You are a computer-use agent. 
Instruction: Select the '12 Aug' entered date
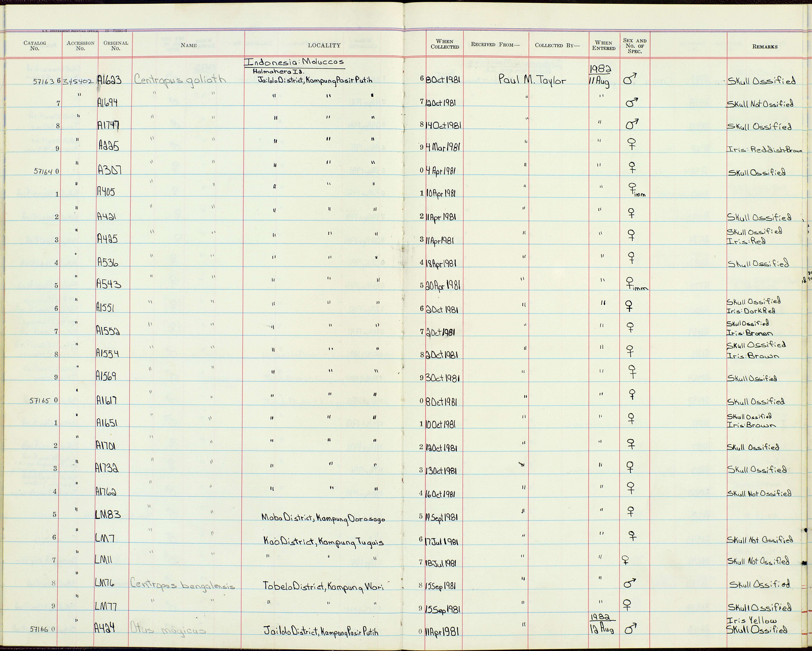[x=603, y=630]
